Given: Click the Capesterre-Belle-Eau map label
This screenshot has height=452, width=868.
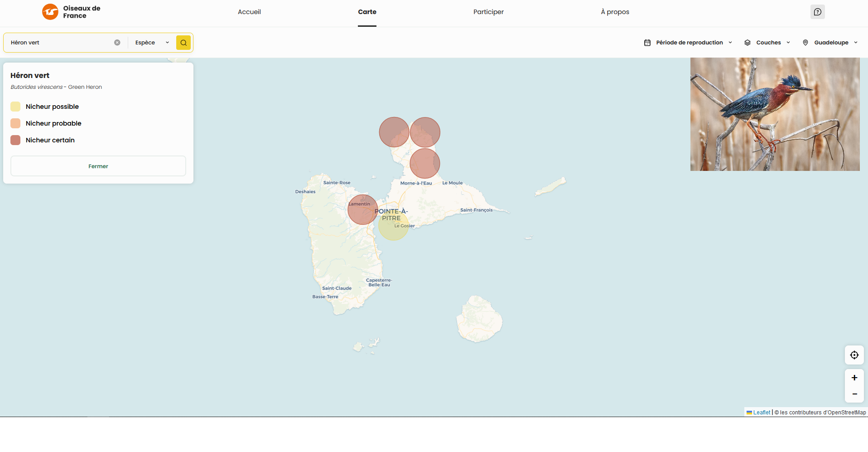Looking at the screenshot, I should coord(379,282).
